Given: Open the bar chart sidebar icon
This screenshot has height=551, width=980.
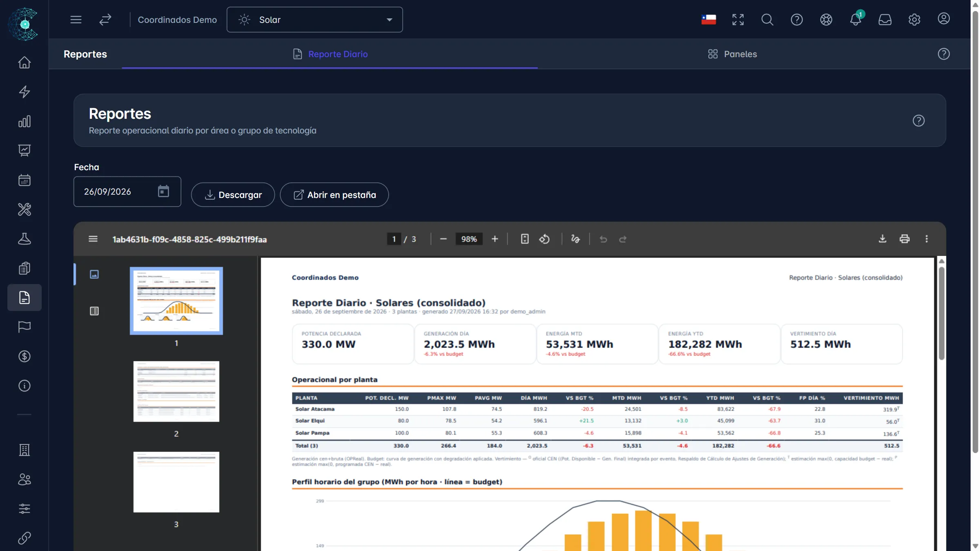Looking at the screenshot, I should (x=24, y=121).
